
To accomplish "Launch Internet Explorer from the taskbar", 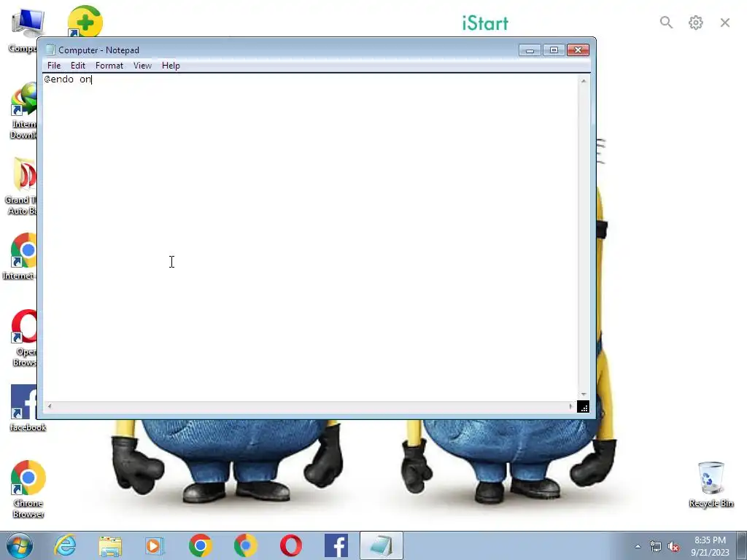I will pyautogui.click(x=65, y=545).
